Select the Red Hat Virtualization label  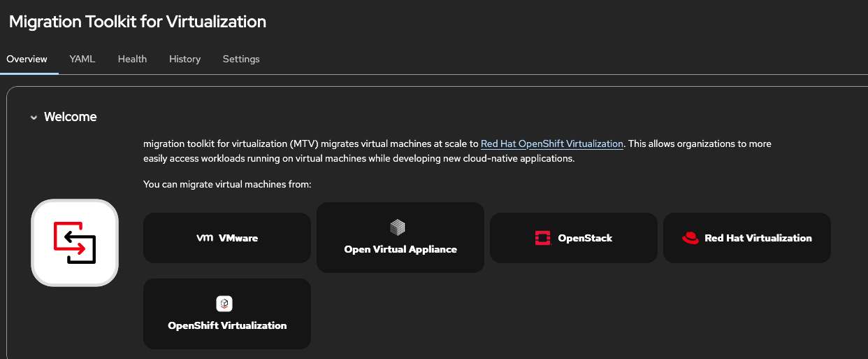click(x=758, y=238)
